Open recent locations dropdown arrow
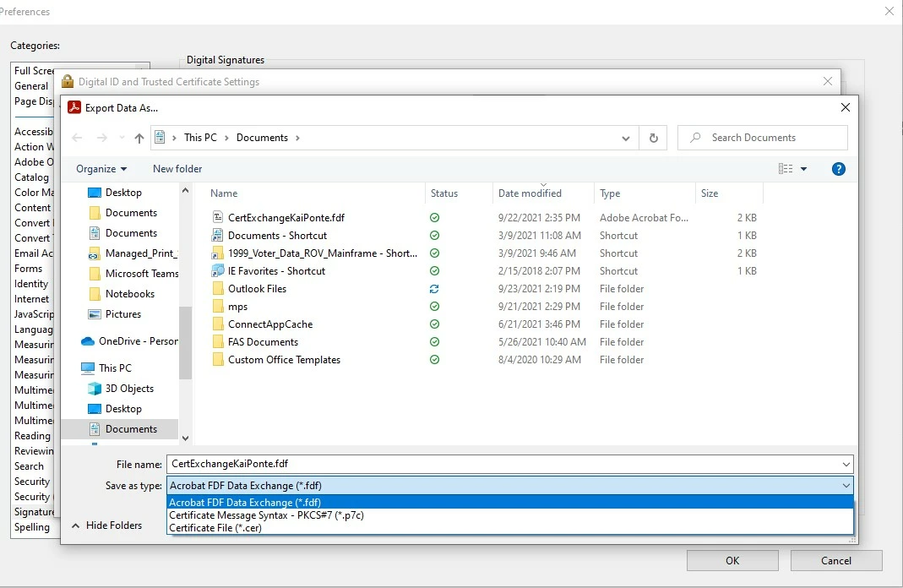 122,139
